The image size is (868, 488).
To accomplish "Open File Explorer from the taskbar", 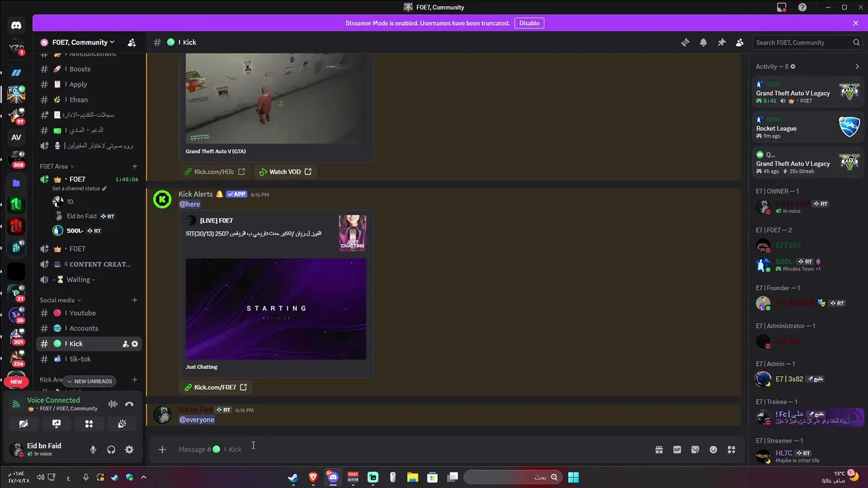I will click(x=412, y=477).
